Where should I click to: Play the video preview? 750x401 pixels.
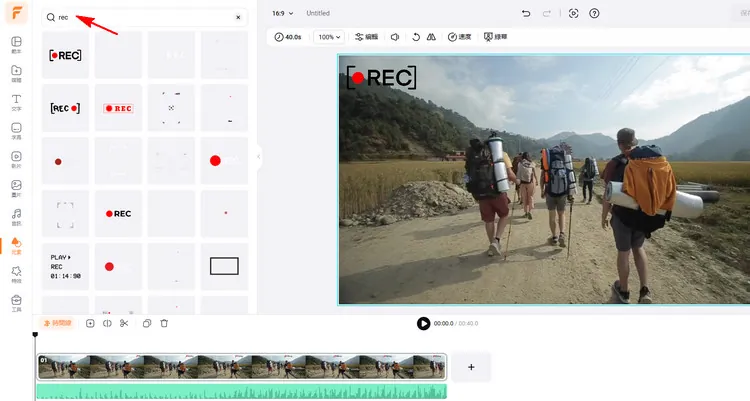click(423, 323)
